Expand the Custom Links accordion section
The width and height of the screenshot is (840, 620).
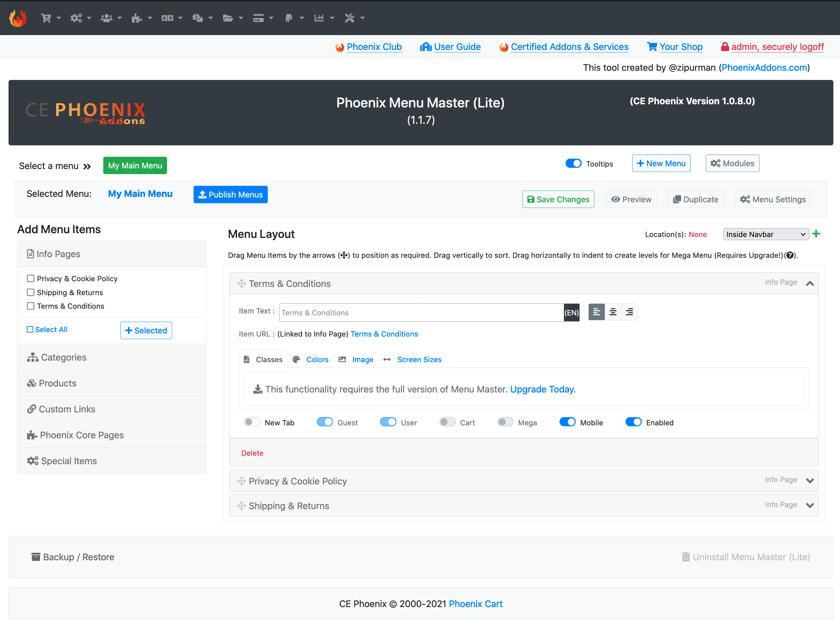112,409
